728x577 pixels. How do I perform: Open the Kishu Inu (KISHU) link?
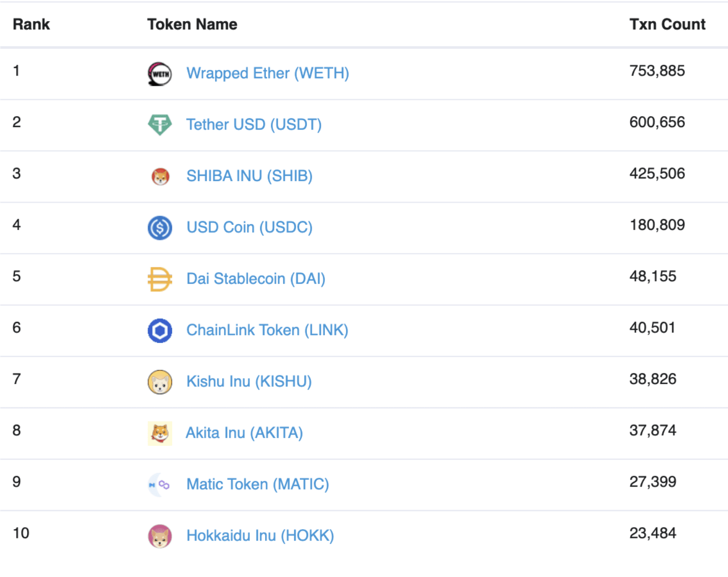click(249, 382)
